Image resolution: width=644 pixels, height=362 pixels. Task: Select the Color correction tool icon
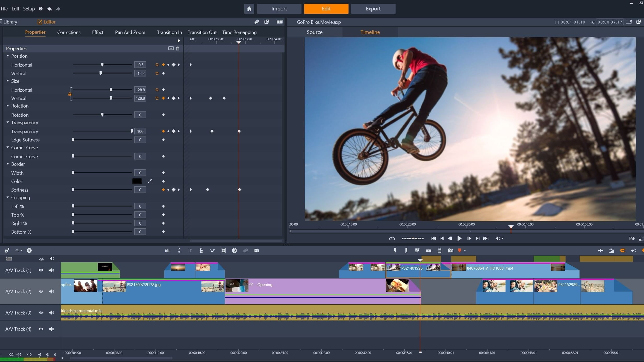(x=235, y=251)
